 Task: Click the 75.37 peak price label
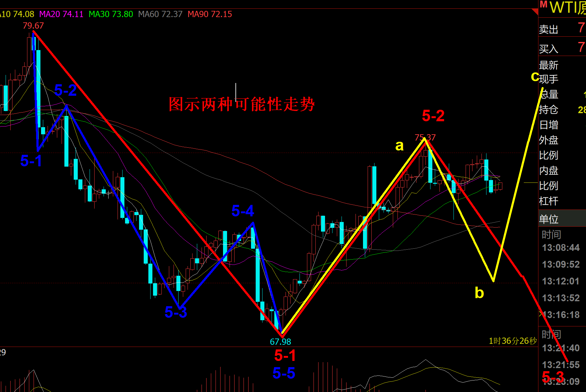pyautogui.click(x=425, y=137)
